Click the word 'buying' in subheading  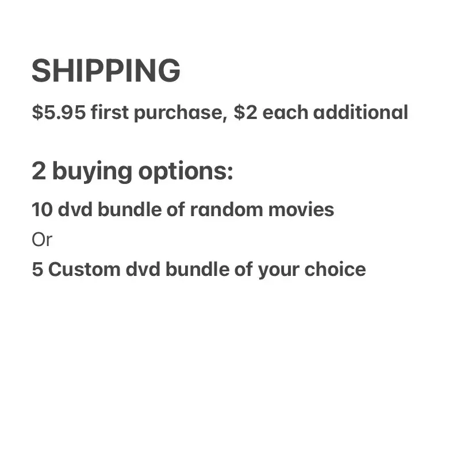91,172
